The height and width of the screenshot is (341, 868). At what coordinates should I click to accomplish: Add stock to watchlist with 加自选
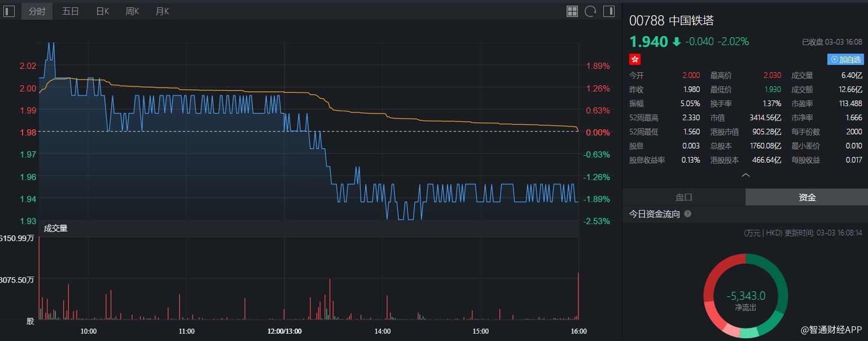845,59
